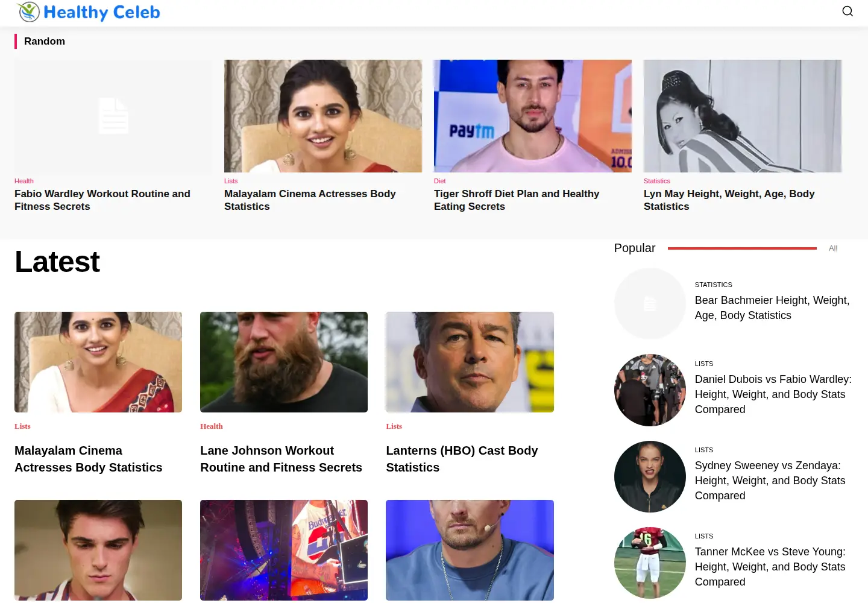Open Fabio Wardley placeholder image
Image resolution: width=868 pixels, height=603 pixels.
[113, 116]
